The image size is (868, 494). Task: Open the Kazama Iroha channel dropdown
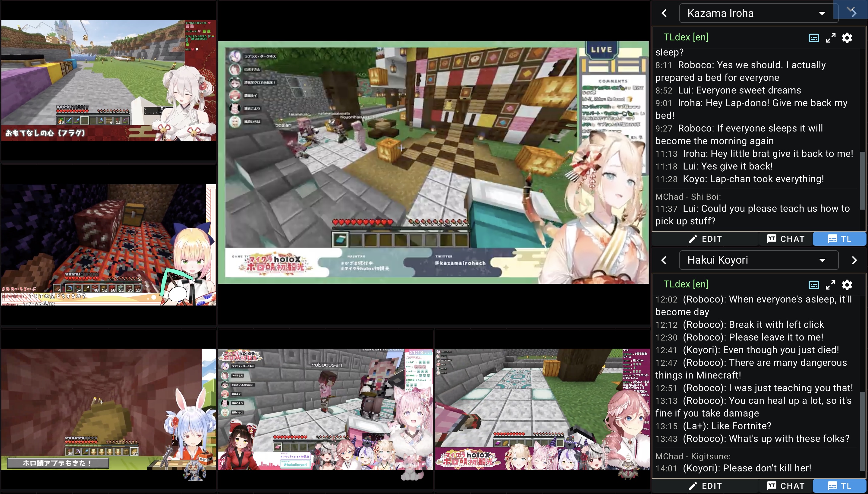pos(759,13)
